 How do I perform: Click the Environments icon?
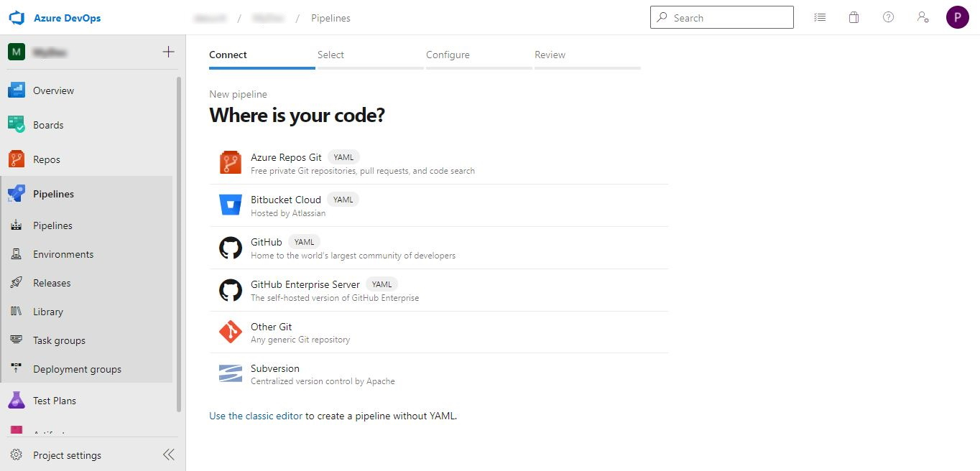[17, 254]
